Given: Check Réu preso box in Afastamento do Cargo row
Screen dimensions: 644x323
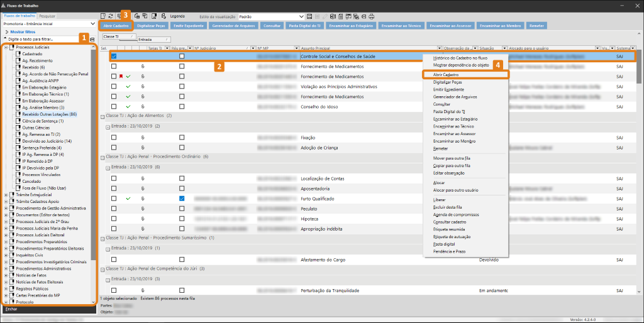Looking at the screenshot, I should tap(182, 260).
